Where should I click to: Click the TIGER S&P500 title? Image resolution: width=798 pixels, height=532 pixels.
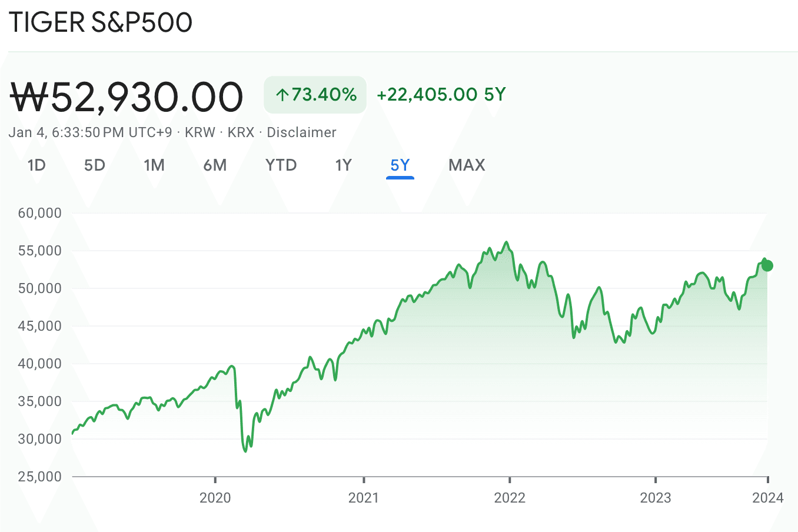(x=101, y=22)
